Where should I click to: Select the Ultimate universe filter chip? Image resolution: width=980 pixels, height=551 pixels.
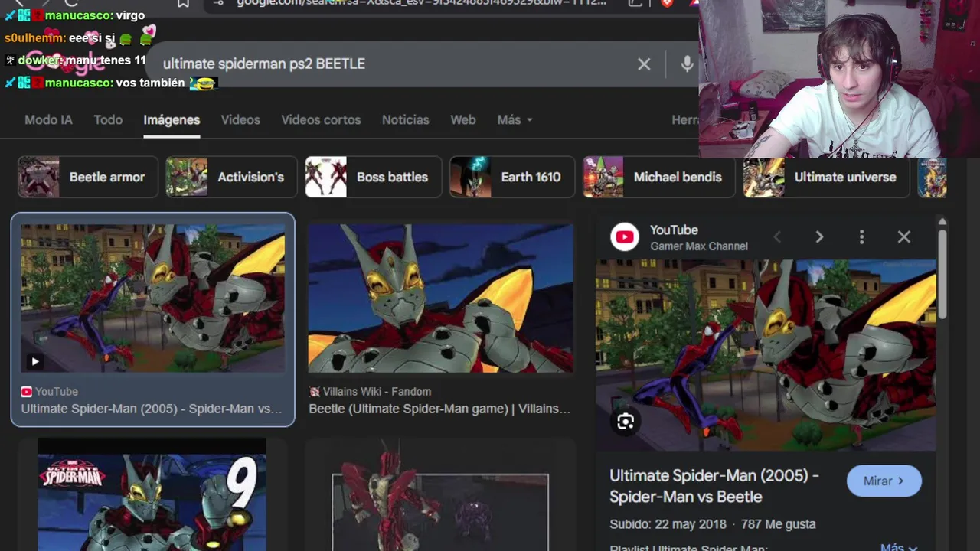826,177
